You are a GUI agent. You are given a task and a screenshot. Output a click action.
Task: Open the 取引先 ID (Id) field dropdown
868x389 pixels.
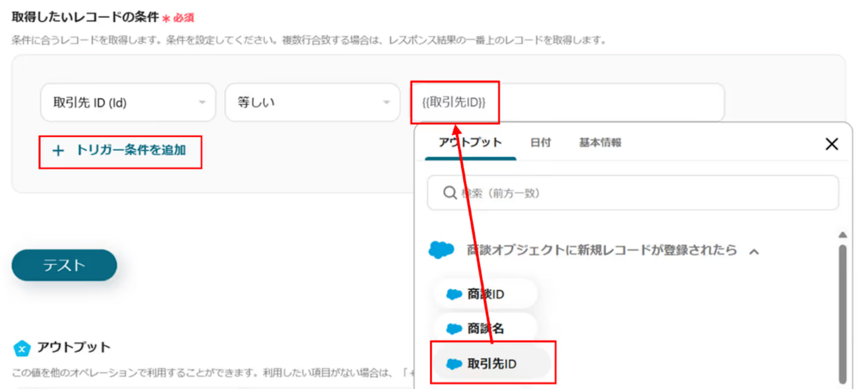click(128, 103)
